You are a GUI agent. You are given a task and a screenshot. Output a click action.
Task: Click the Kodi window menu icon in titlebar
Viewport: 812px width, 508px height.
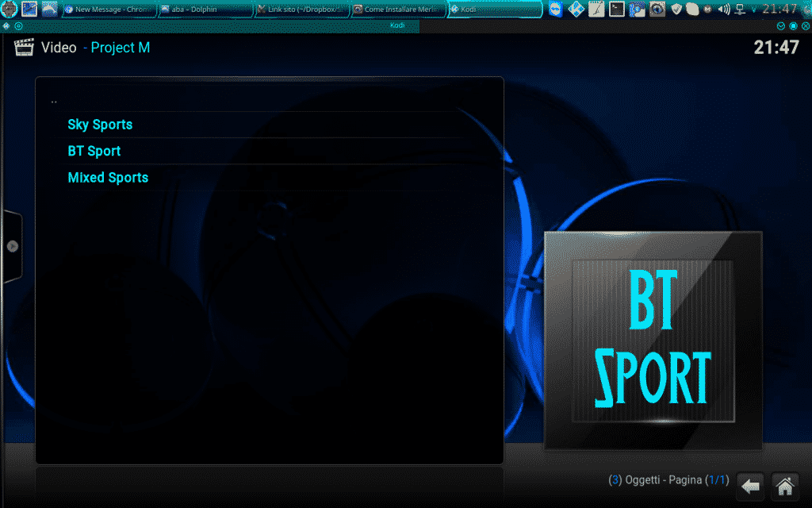[x=6, y=25]
